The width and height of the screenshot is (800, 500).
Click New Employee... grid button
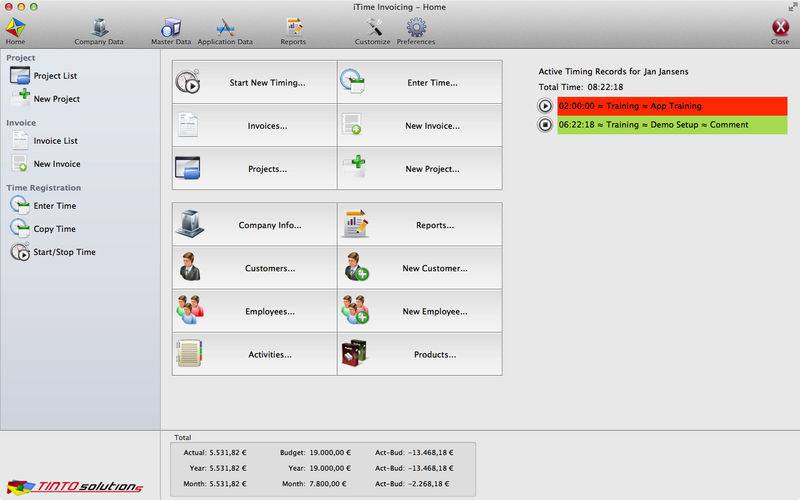click(420, 311)
